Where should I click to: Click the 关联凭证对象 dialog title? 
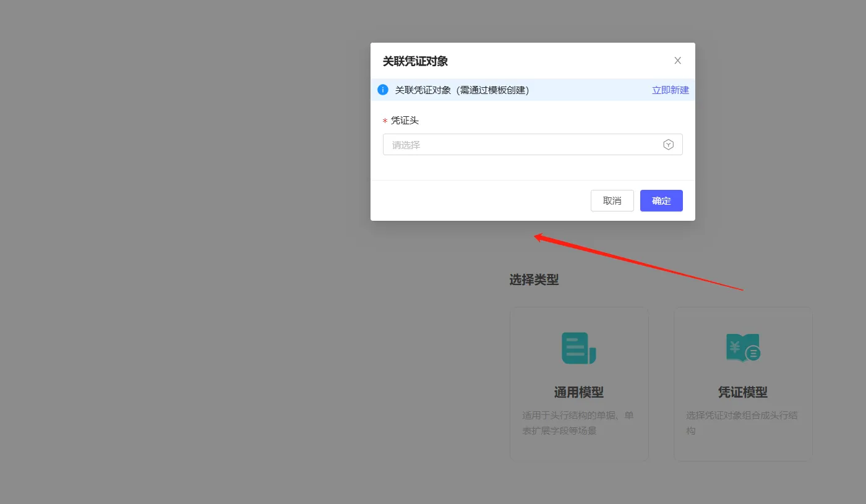coord(415,61)
